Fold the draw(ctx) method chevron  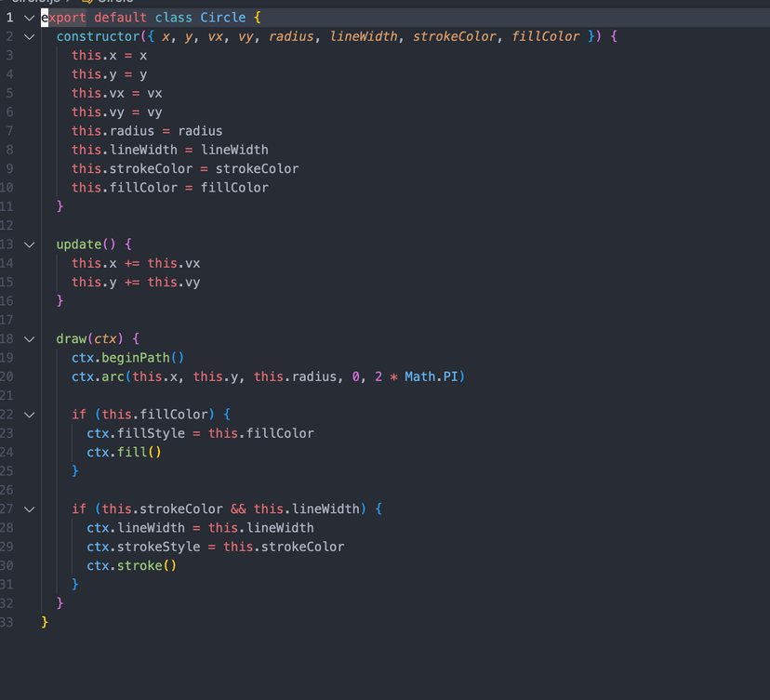(x=29, y=339)
